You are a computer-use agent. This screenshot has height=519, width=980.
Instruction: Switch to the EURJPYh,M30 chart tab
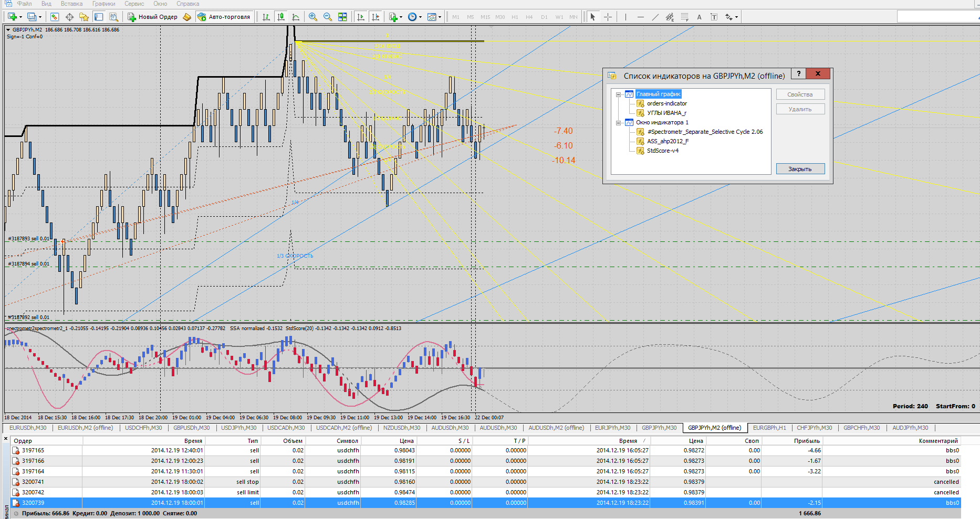pos(612,428)
